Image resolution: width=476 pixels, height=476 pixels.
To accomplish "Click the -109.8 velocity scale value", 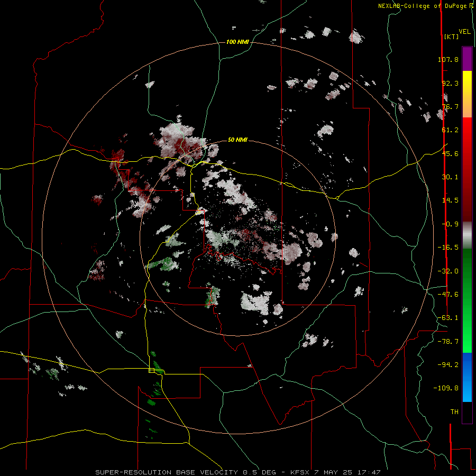I will [446, 388].
